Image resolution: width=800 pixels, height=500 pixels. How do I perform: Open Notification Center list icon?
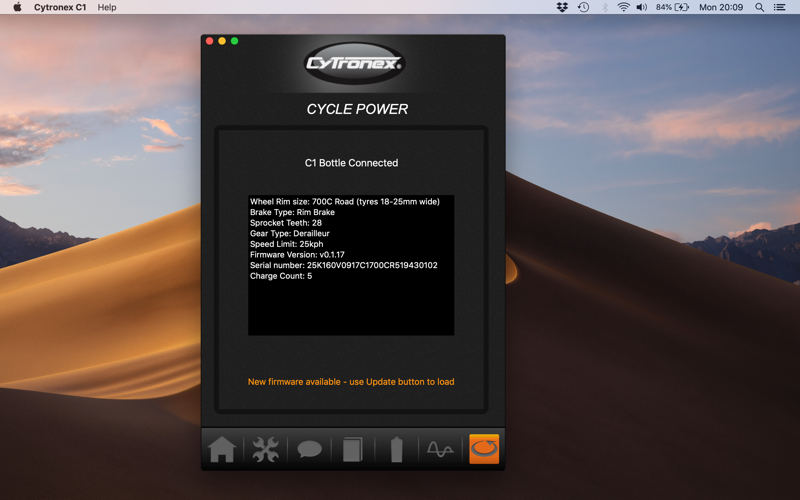(x=780, y=7)
